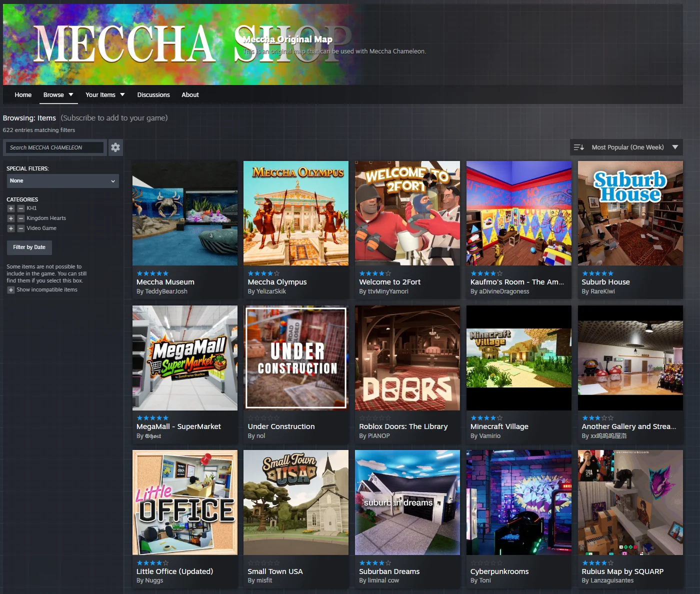This screenshot has width=700, height=594.
Task: Expand the Browse menu arrow
Action: pyautogui.click(x=71, y=94)
